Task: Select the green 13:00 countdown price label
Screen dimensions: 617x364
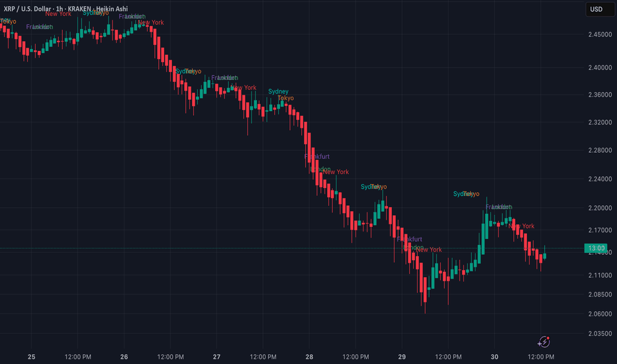Action: (596, 248)
